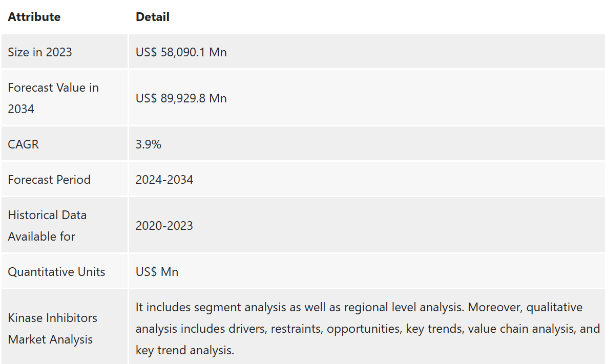Select the Quantitative Units label
Viewport: 605px width, 364px height.
coord(56,272)
